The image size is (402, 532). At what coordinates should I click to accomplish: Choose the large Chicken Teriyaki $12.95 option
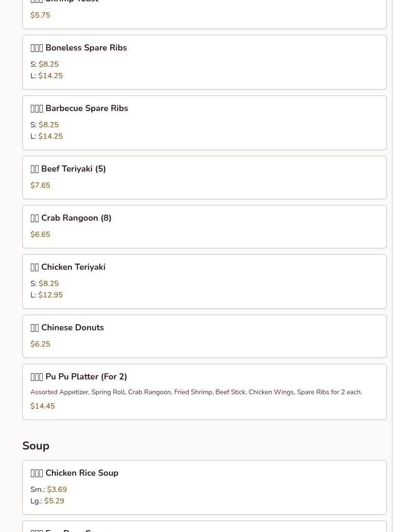click(50, 295)
